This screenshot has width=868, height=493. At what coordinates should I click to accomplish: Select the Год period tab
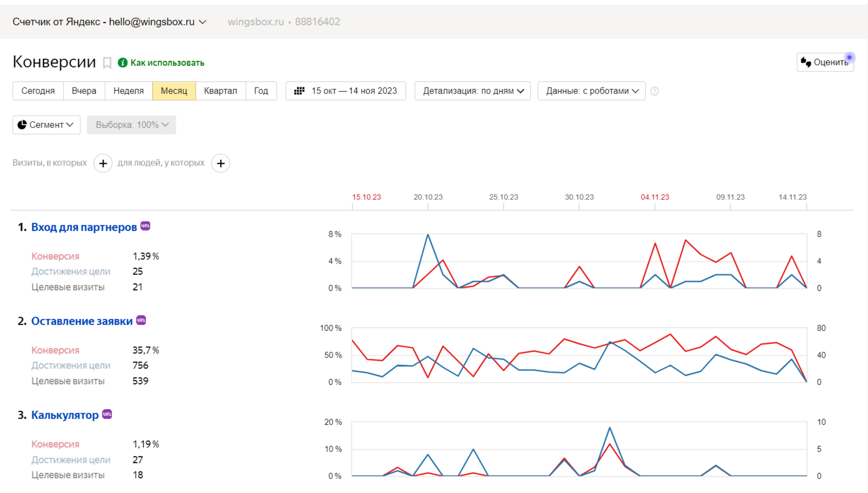(x=261, y=91)
